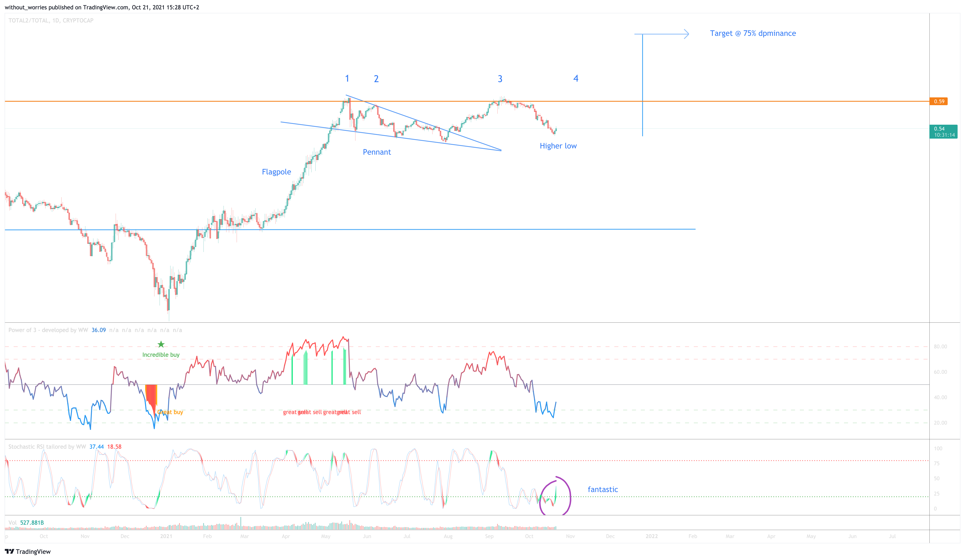
Task: Click the orange 0.59 price label
Action: pos(938,101)
